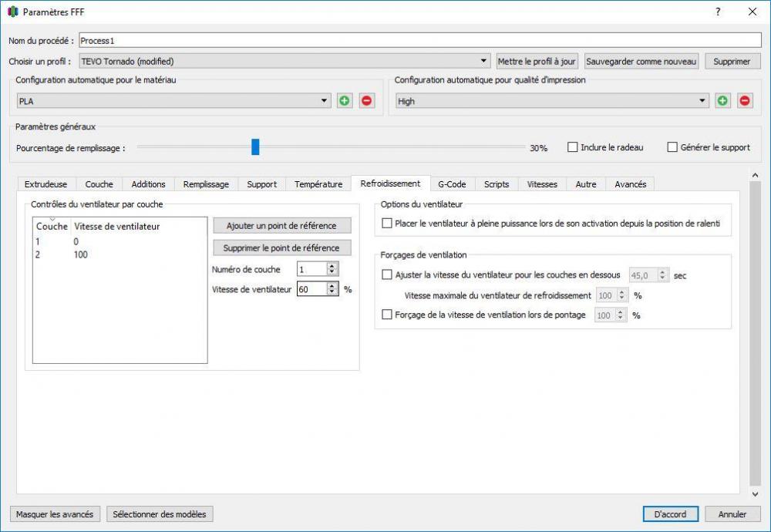Open the PLA material dropdown
771x532 pixels.
click(174, 101)
